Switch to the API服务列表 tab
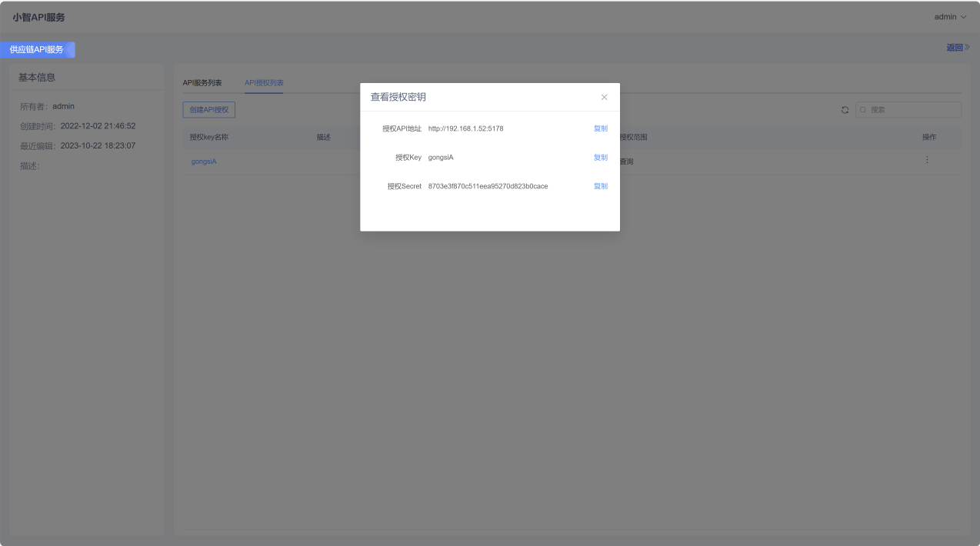This screenshot has height=546, width=980. (x=202, y=82)
